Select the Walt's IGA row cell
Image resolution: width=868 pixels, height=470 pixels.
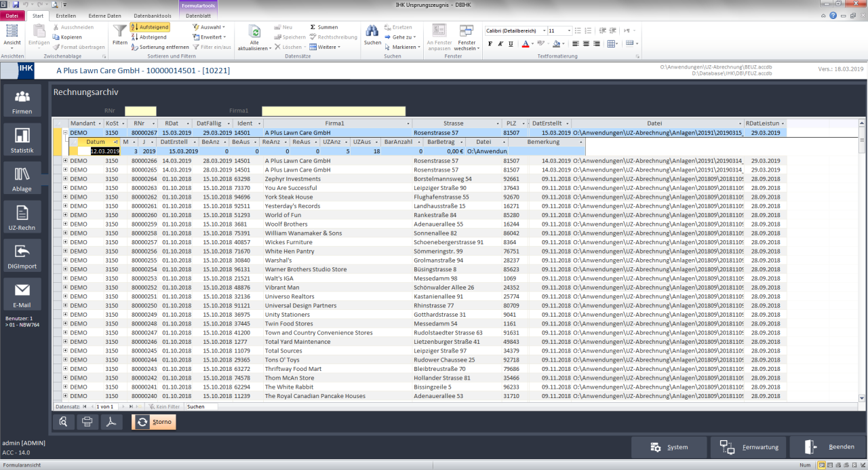338,278
